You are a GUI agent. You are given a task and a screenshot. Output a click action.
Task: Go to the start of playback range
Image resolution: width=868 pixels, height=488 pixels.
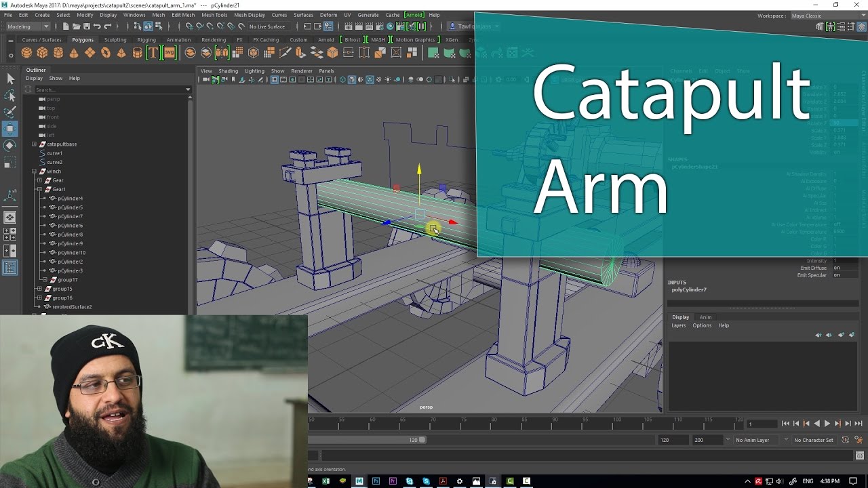coord(785,424)
